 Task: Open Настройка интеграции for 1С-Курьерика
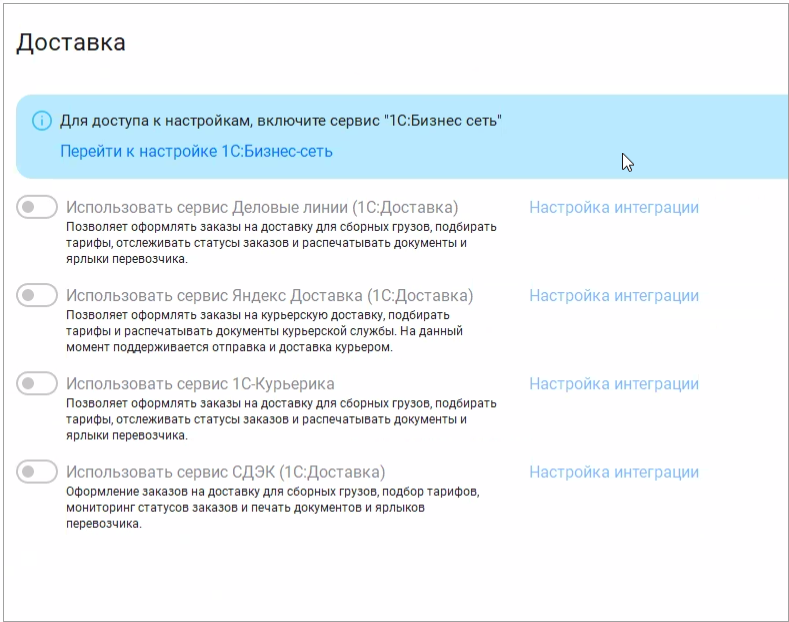pos(614,383)
